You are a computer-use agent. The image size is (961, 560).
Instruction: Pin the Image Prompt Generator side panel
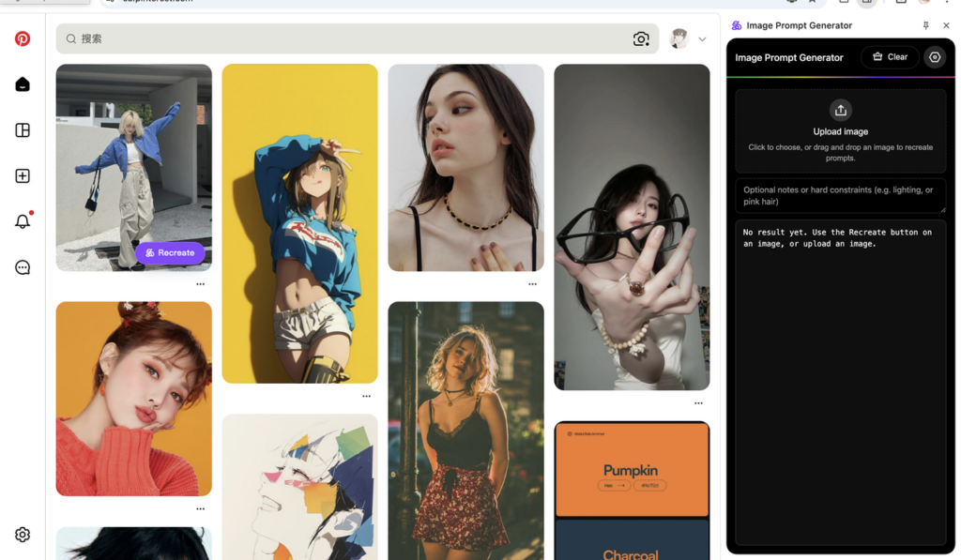[x=926, y=25]
